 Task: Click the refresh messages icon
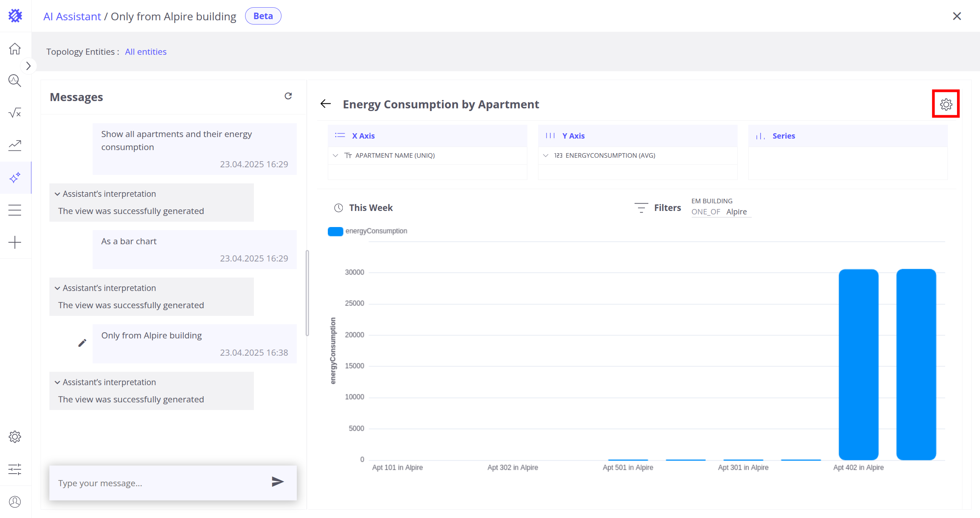[x=288, y=96]
